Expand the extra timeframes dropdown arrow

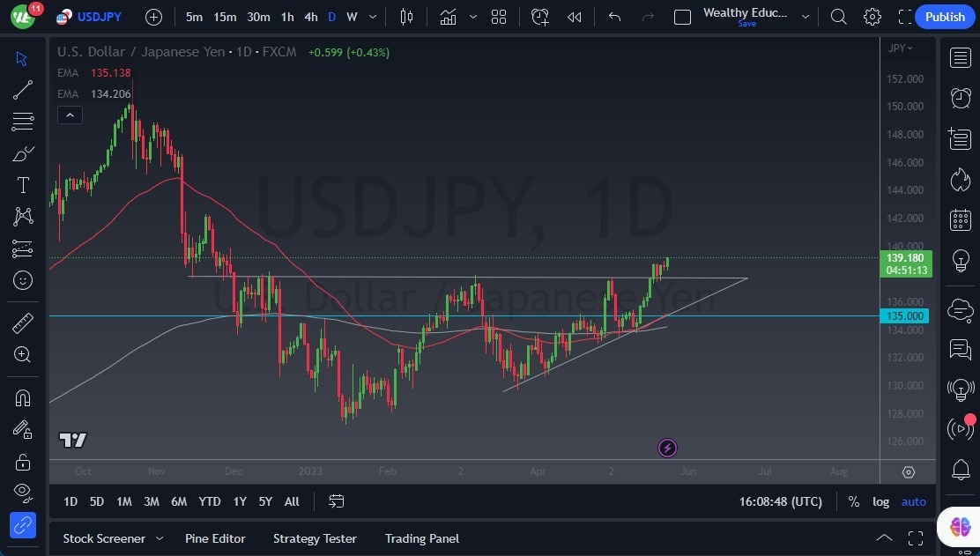click(372, 17)
